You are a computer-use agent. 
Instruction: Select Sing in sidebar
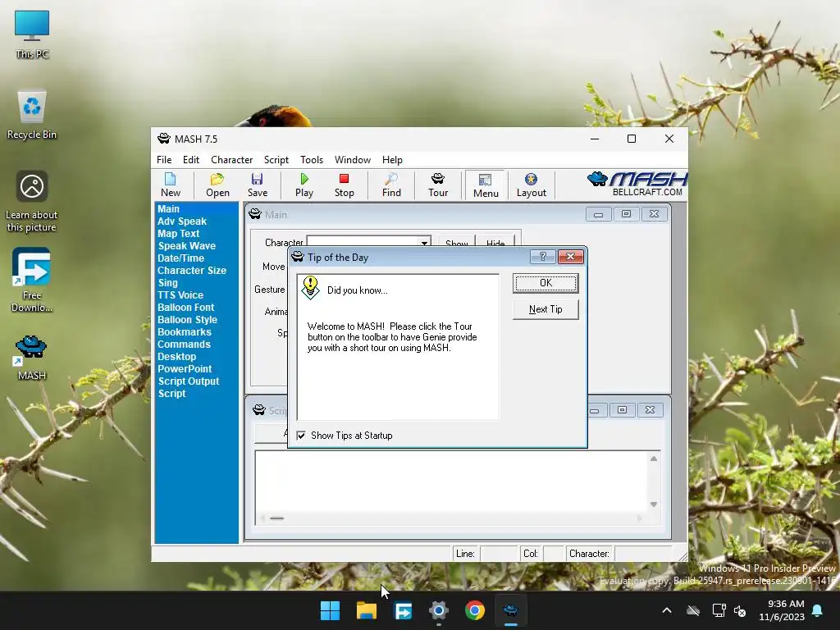click(167, 283)
